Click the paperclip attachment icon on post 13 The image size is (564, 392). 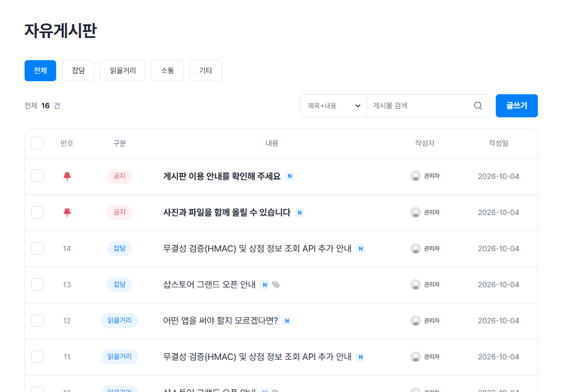pyautogui.click(x=276, y=285)
